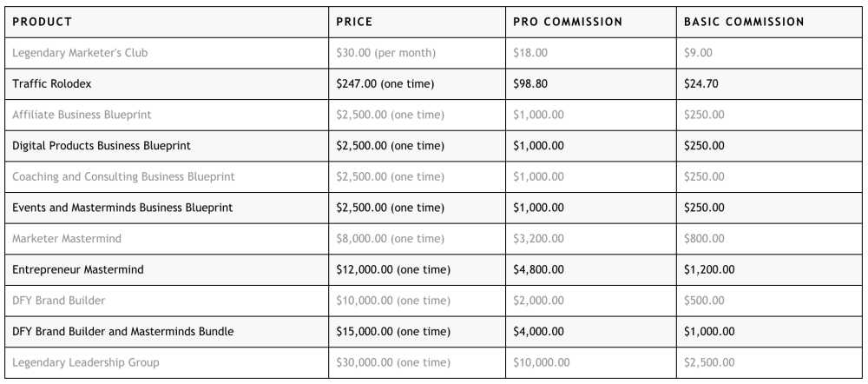Click the BASIC COMMISSION column header
Screen dimensions: 868x384
pyautogui.click(x=744, y=22)
